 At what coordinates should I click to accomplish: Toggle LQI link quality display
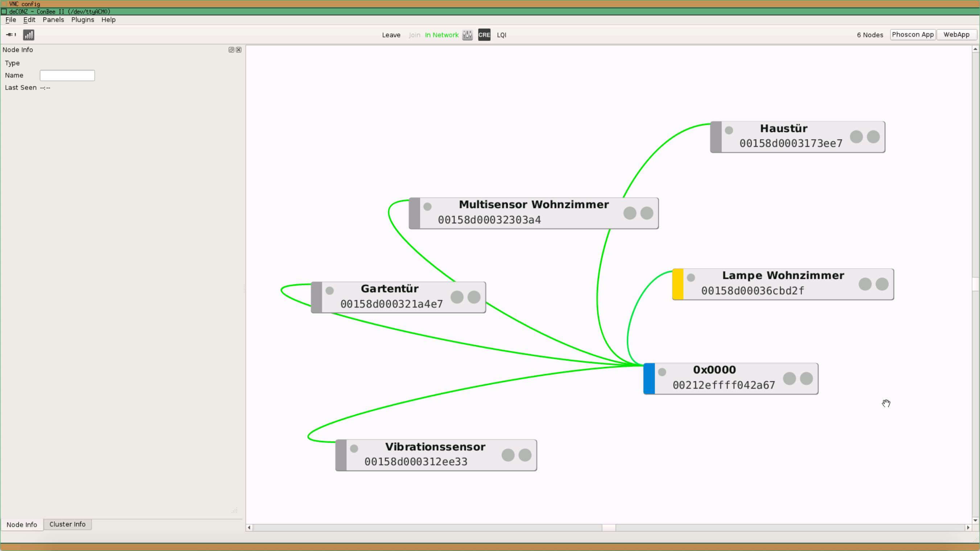click(x=501, y=34)
